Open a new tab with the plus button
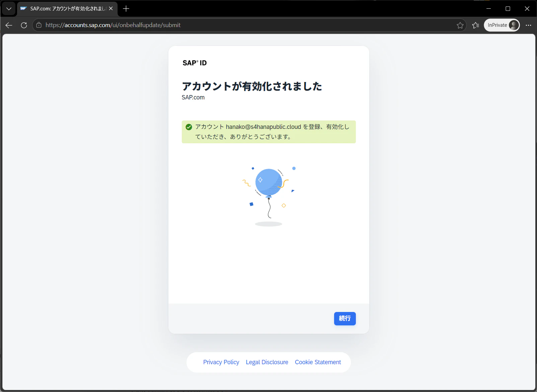537x392 pixels. click(126, 9)
